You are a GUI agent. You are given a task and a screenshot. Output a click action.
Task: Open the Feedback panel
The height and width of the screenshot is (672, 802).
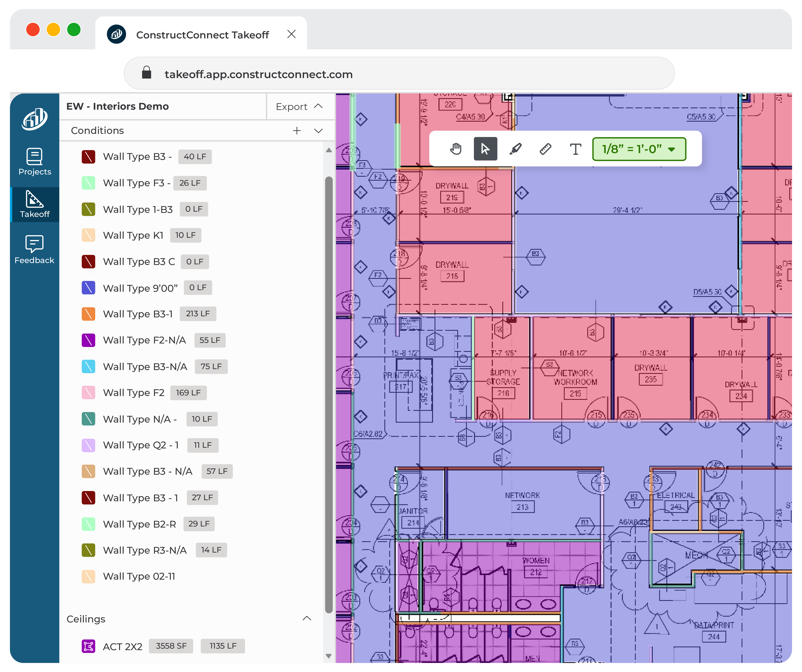click(x=34, y=250)
